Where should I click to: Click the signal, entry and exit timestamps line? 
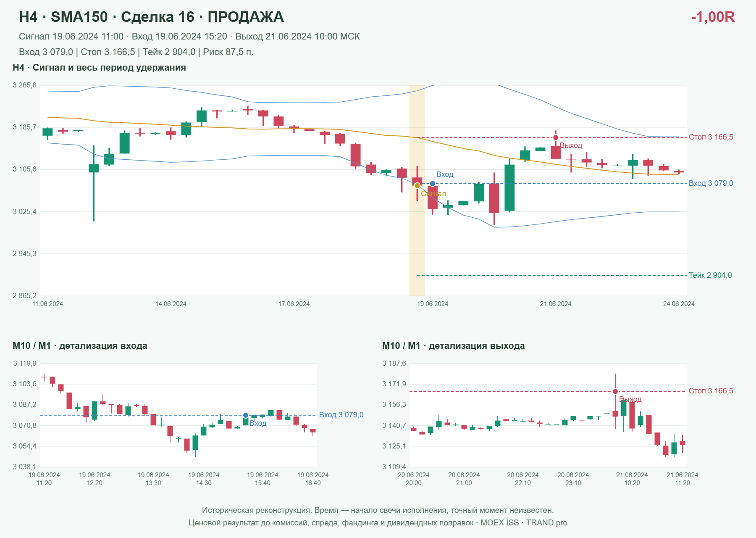(189, 37)
